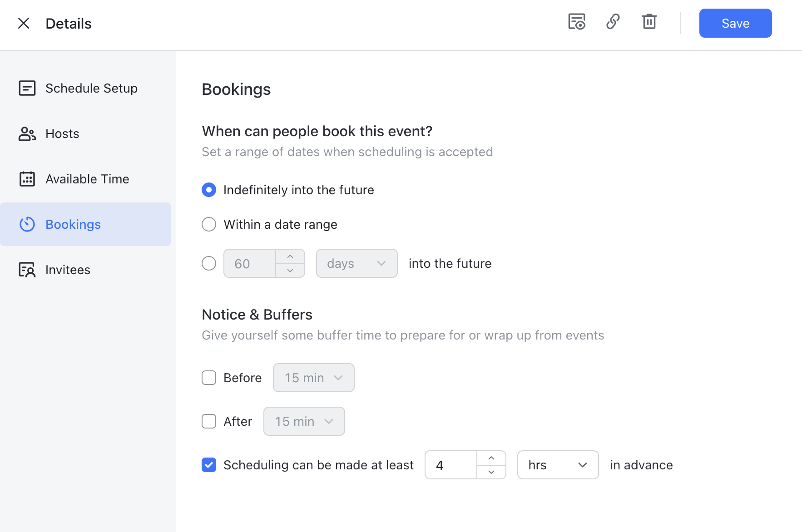This screenshot has width=802, height=532.
Task: Select Within a date range option
Action: click(x=209, y=224)
